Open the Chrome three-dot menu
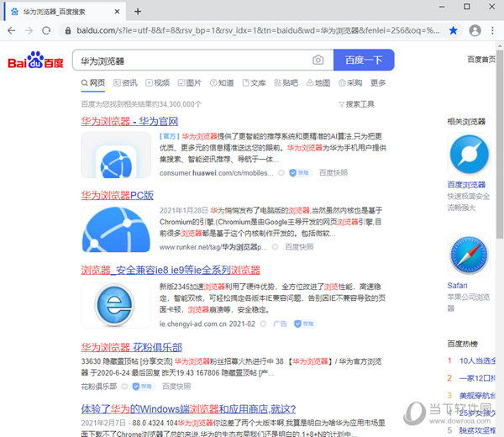504x437 pixels. 492,30
